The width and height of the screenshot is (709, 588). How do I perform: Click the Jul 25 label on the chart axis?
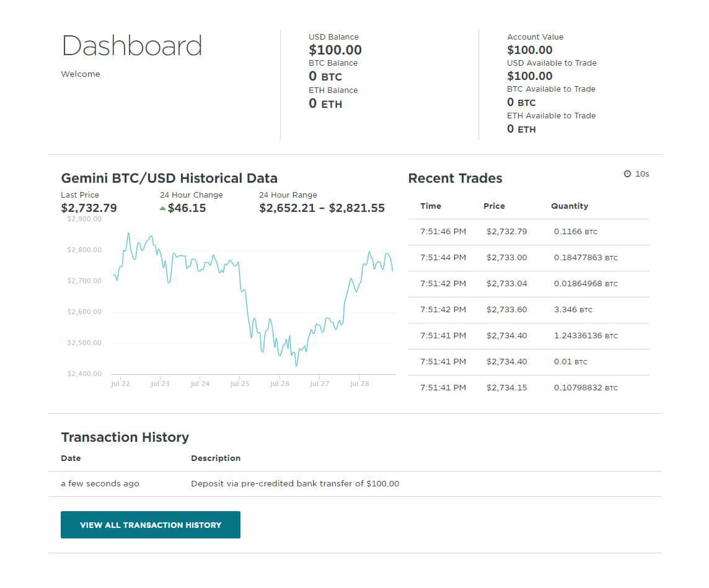tap(240, 384)
